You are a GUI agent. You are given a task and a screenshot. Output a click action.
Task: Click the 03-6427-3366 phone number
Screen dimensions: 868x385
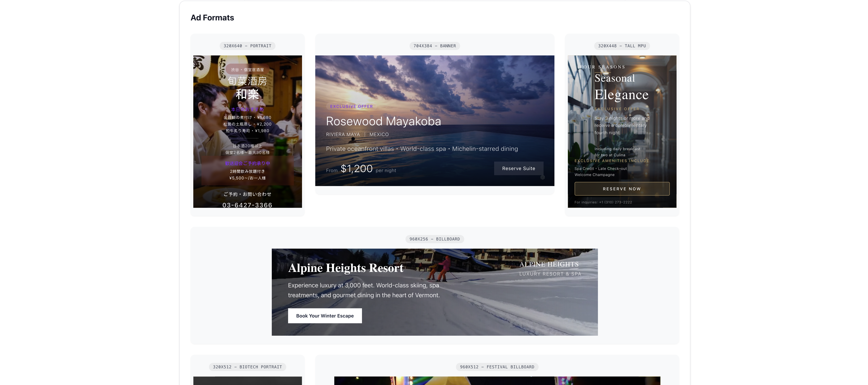click(x=247, y=205)
